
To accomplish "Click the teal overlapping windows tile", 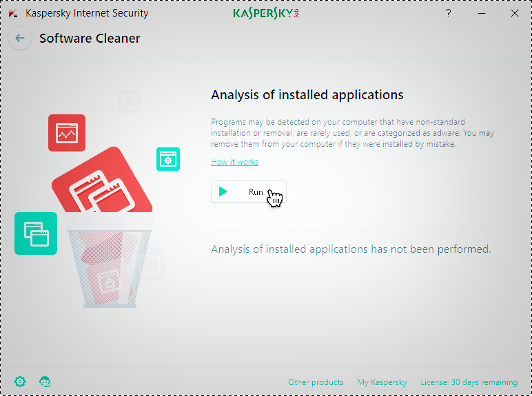I will (36, 233).
